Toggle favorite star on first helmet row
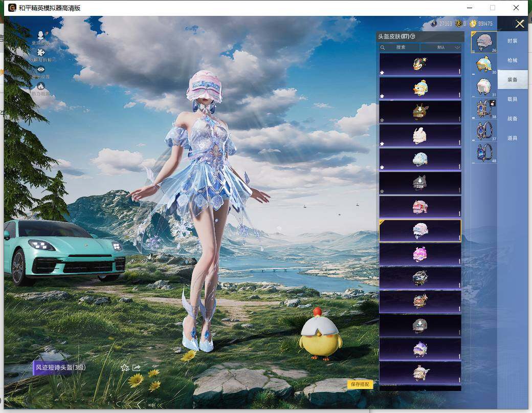The image size is (532, 413). (382, 72)
